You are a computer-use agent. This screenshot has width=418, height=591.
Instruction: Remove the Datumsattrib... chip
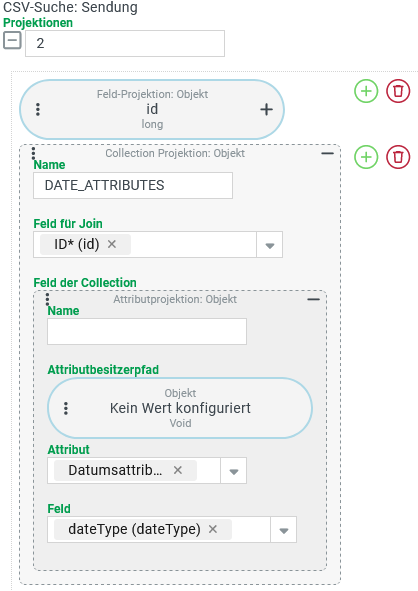(178, 470)
